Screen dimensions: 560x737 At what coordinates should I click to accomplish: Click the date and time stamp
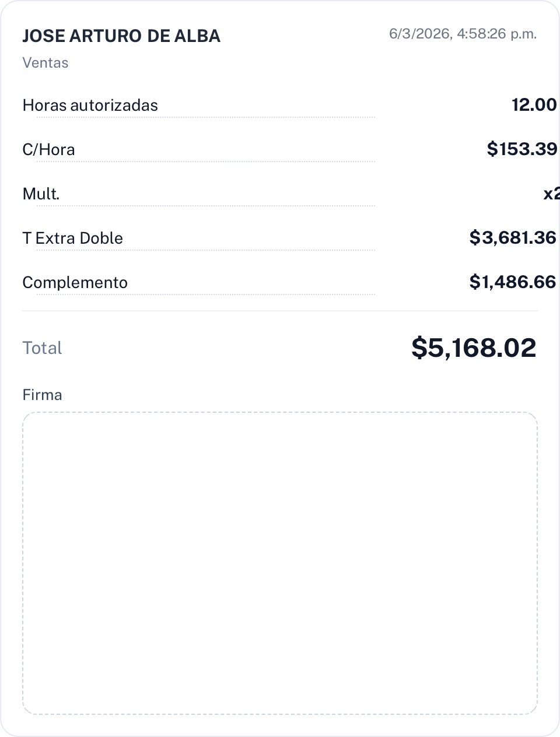point(463,34)
